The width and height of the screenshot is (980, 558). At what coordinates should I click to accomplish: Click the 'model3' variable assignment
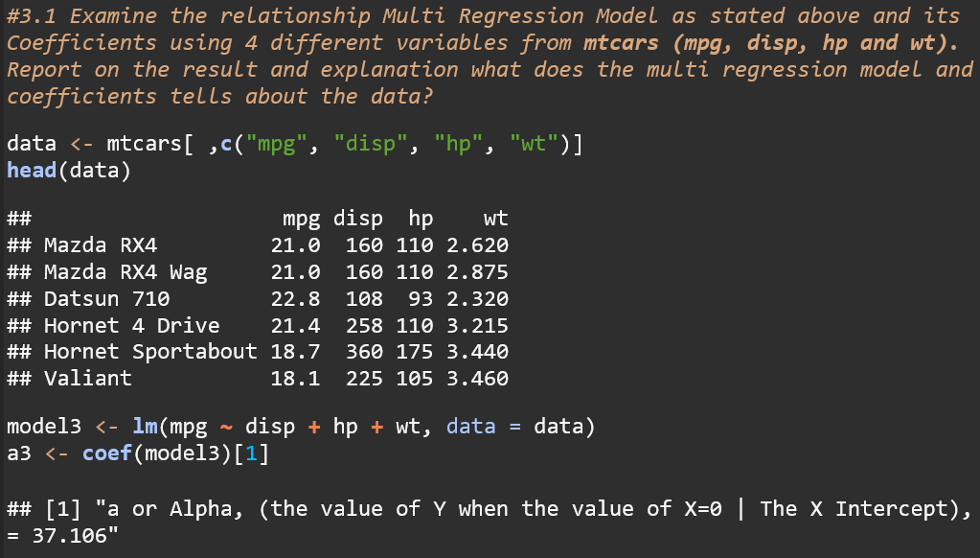pos(37,427)
